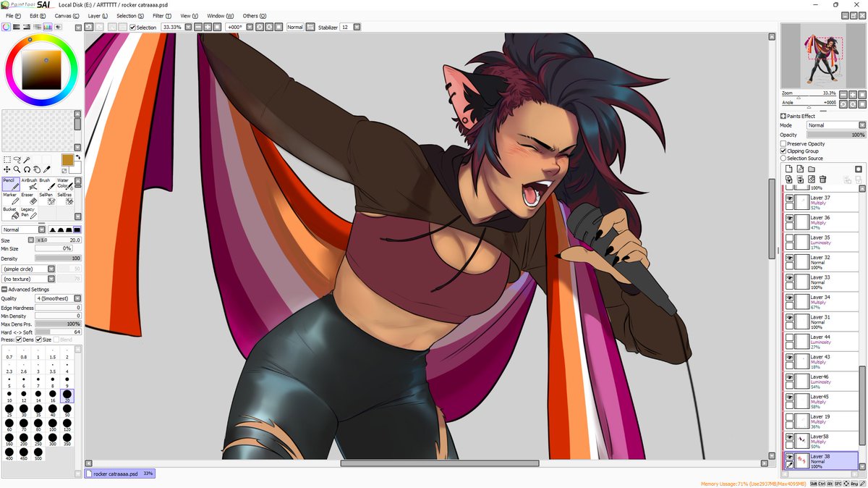Hide Layer 36 with its eye icon
The width and height of the screenshot is (868, 488).
pos(789,217)
